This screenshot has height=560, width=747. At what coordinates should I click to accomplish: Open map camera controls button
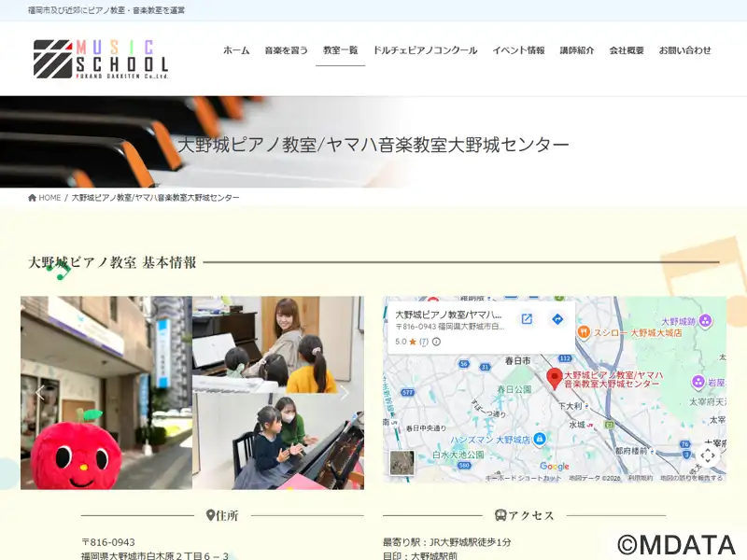click(708, 455)
